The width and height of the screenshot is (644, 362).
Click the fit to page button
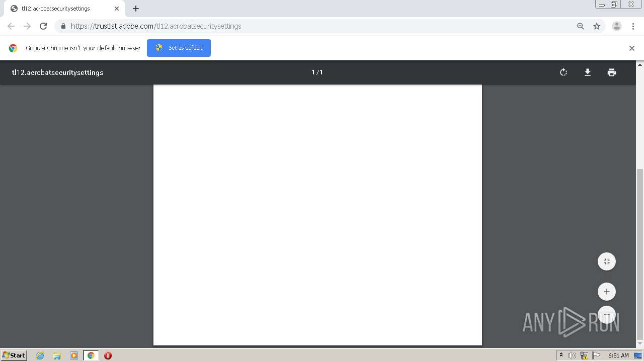click(x=607, y=261)
